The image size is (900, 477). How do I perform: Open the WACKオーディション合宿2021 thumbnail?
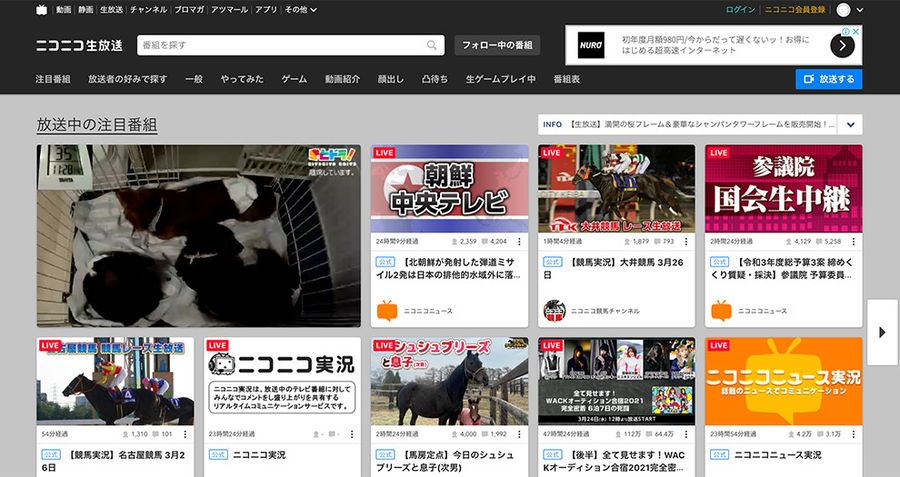pyautogui.click(x=616, y=381)
